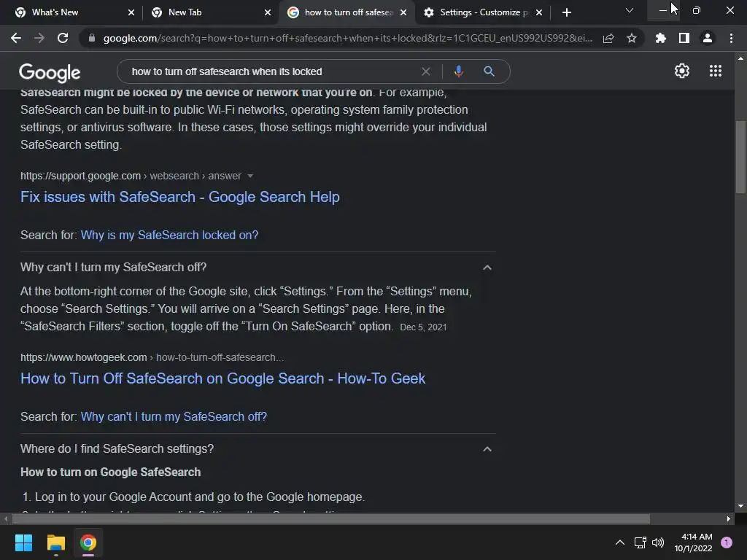Open the notification badge

pyautogui.click(x=726, y=542)
